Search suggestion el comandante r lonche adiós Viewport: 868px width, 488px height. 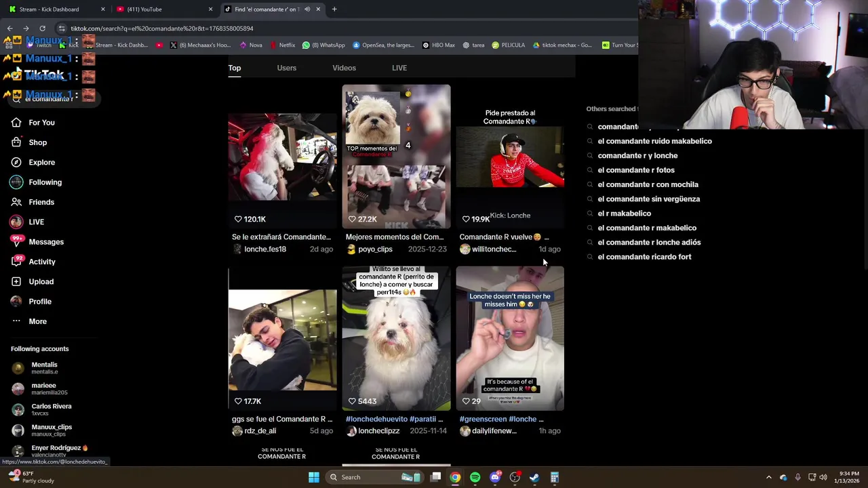[x=649, y=243]
